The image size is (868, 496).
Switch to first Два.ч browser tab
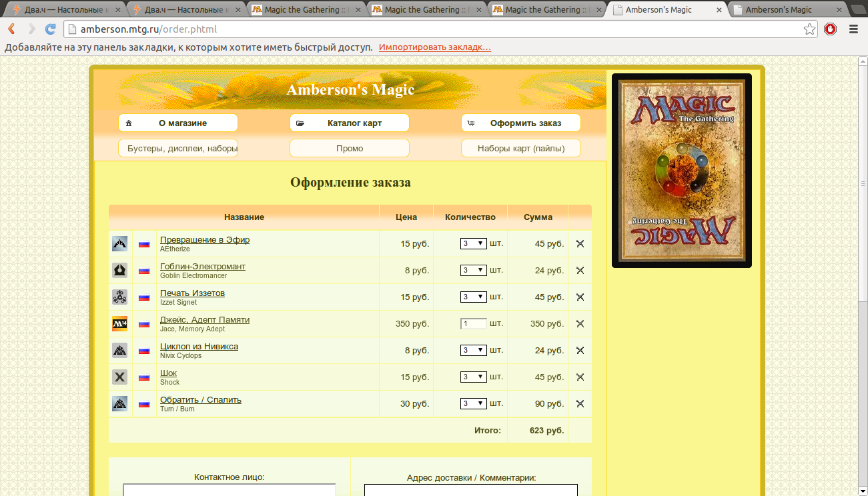65,10
